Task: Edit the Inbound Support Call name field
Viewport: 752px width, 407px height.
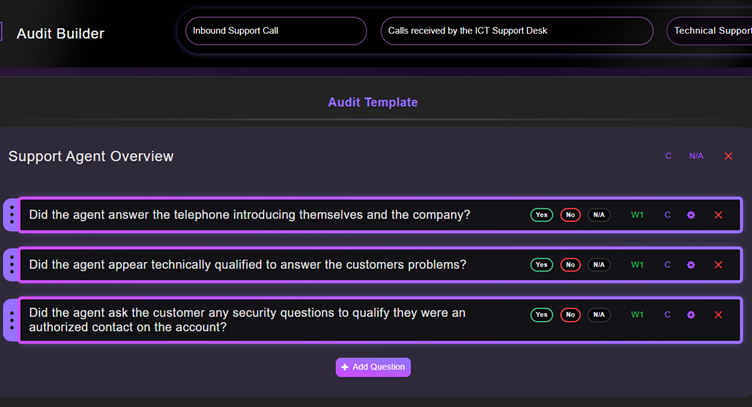Action: pyautogui.click(x=275, y=31)
